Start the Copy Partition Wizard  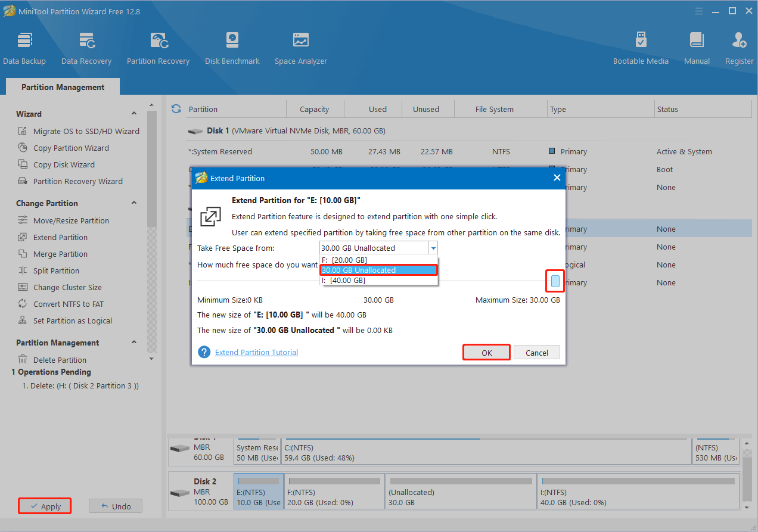[x=71, y=148]
